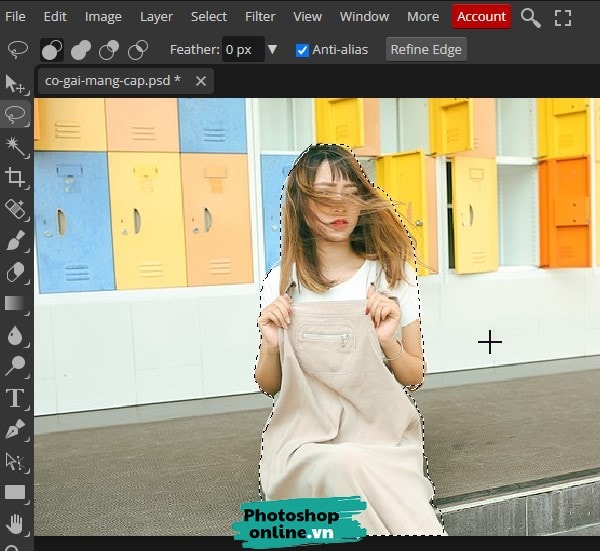Expand the More menu
This screenshot has width=600, height=551.
point(423,17)
